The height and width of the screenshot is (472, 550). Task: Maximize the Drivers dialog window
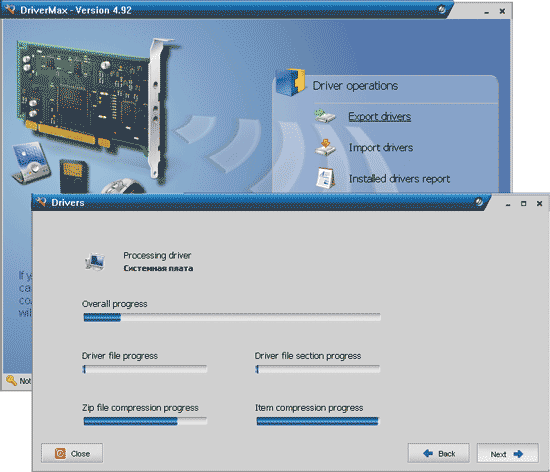pyautogui.click(x=523, y=203)
